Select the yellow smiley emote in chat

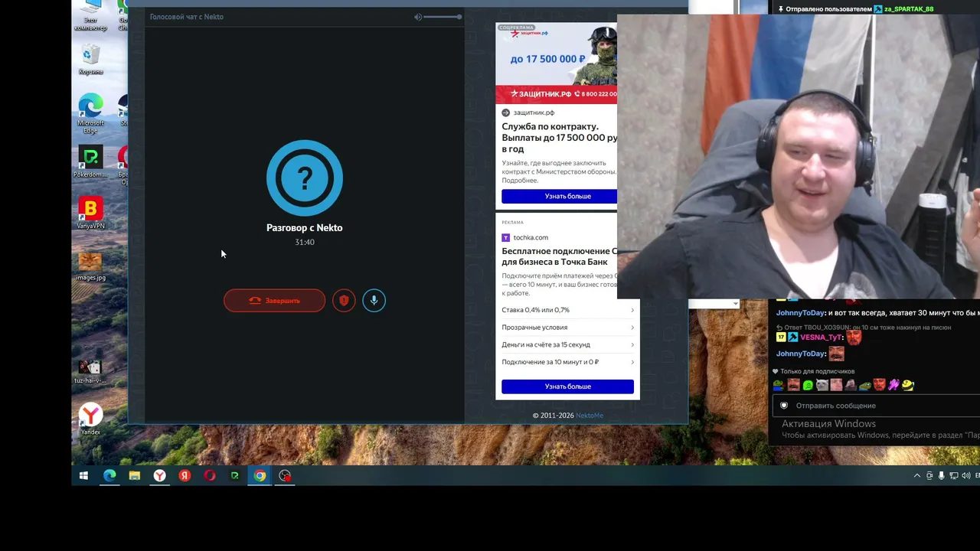click(x=908, y=385)
